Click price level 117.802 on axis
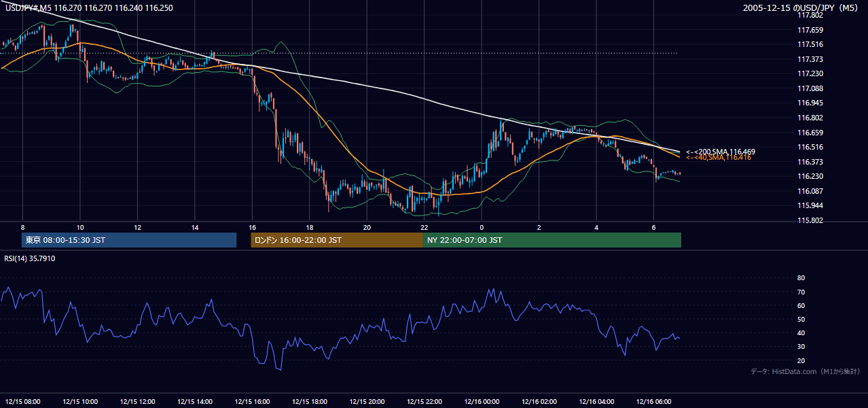Viewport: 868px width, 408px height. pyautogui.click(x=810, y=15)
